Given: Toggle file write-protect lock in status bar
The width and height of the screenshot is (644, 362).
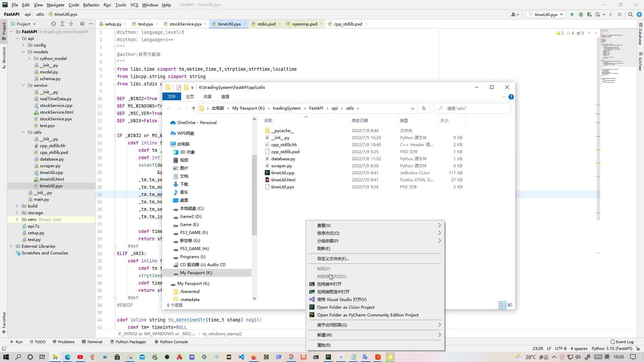Looking at the screenshot, I should [x=637, y=348].
